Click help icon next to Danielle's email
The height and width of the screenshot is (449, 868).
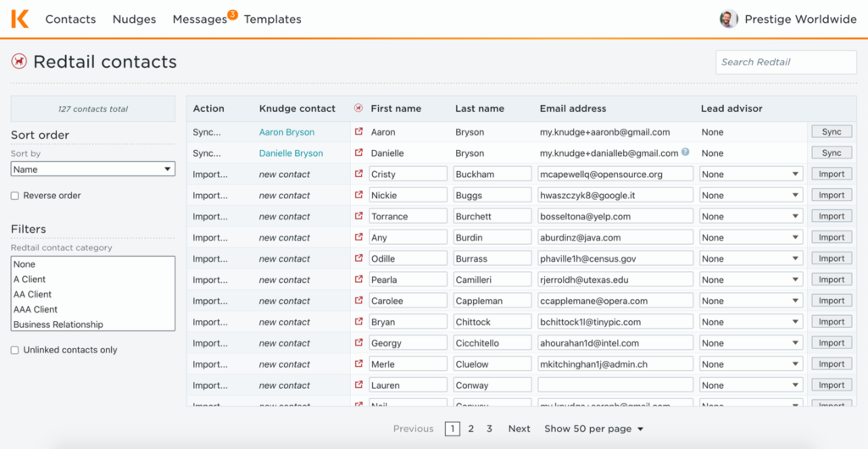685,152
